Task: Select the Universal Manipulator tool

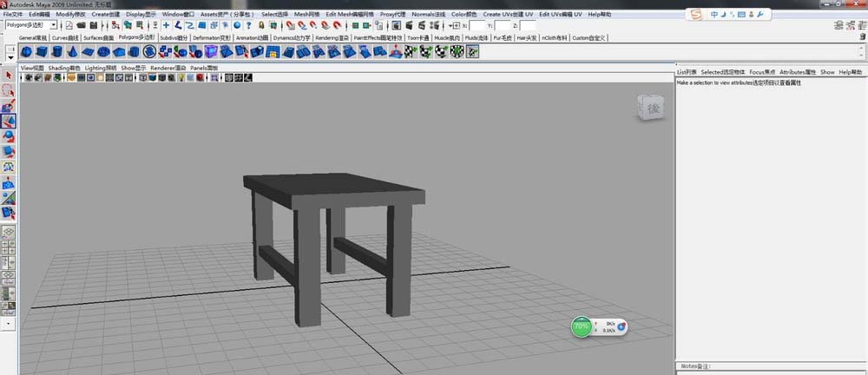Action: (x=9, y=166)
